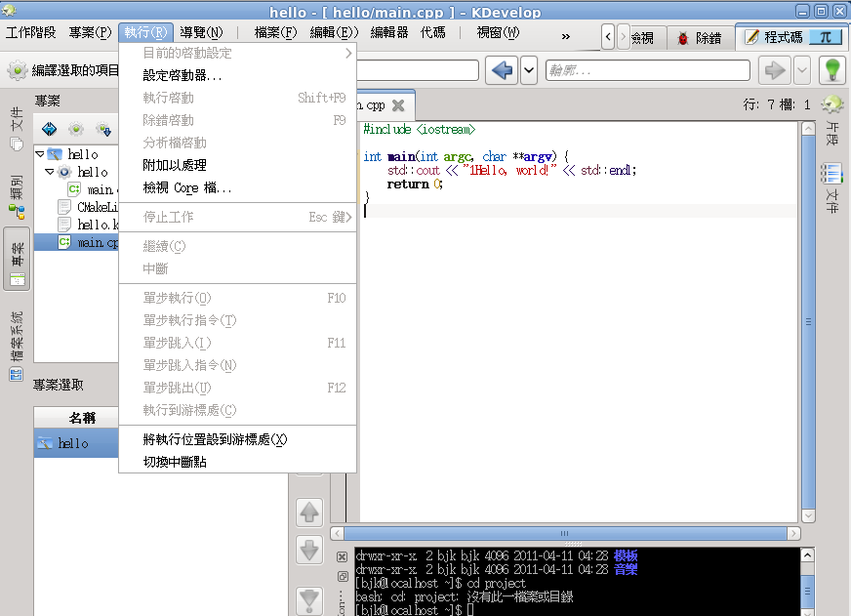Click the editor vertical scrollbar

[x=808, y=322]
